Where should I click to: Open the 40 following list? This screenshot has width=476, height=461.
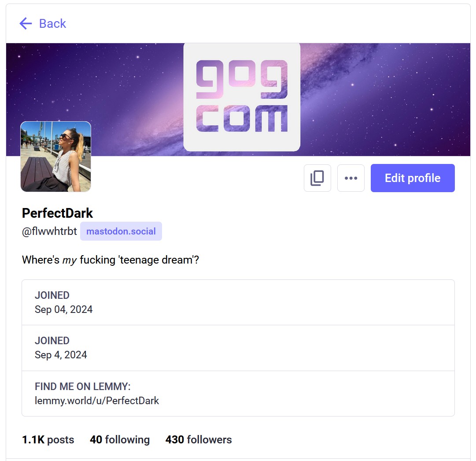(120, 440)
